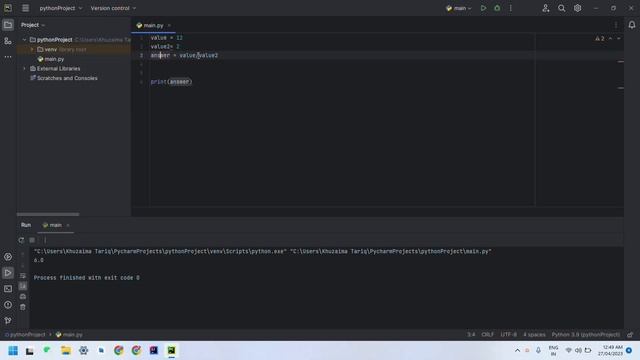Collapse the pythonProject tree node
The width and height of the screenshot is (640, 360).
(24, 40)
